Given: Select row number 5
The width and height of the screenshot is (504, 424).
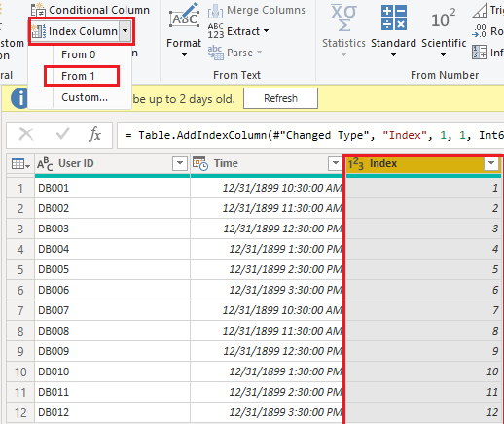Looking at the screenshot, I should click(x=20, y=269).
